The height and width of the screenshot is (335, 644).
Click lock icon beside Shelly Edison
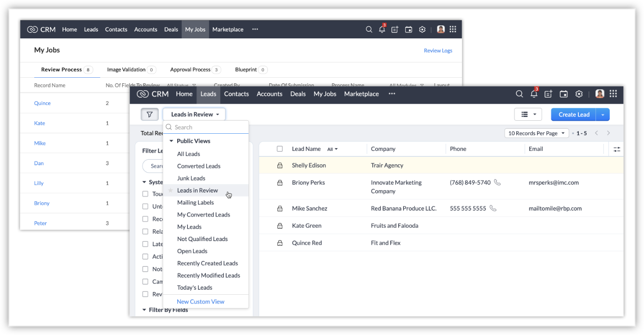(280, 165)
